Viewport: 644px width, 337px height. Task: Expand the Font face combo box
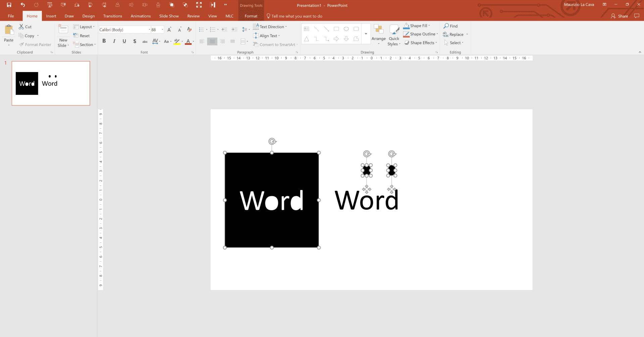click(149, 29)
